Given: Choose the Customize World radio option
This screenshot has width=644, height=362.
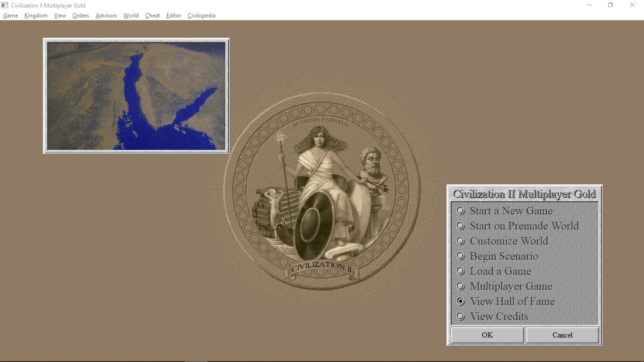Looking at the screenshot, I should click(502, 241).
